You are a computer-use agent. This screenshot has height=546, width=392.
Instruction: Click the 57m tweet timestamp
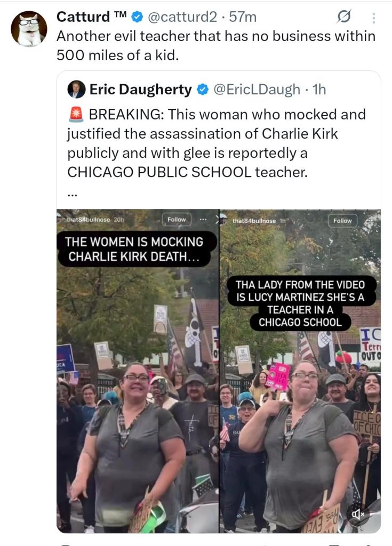point(243,17)
